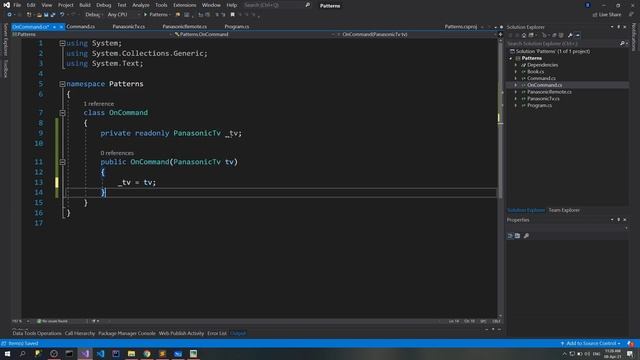Click the Save All toolbar icon
The height and width of the screenshot is (360, 640).
coord(53,15)
